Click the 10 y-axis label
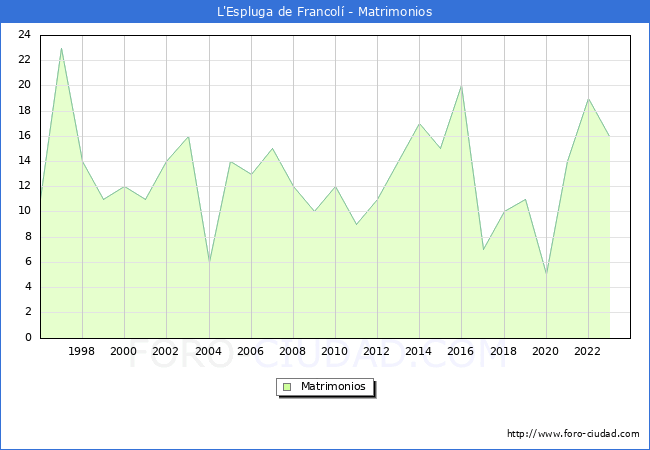 [24, 210]
